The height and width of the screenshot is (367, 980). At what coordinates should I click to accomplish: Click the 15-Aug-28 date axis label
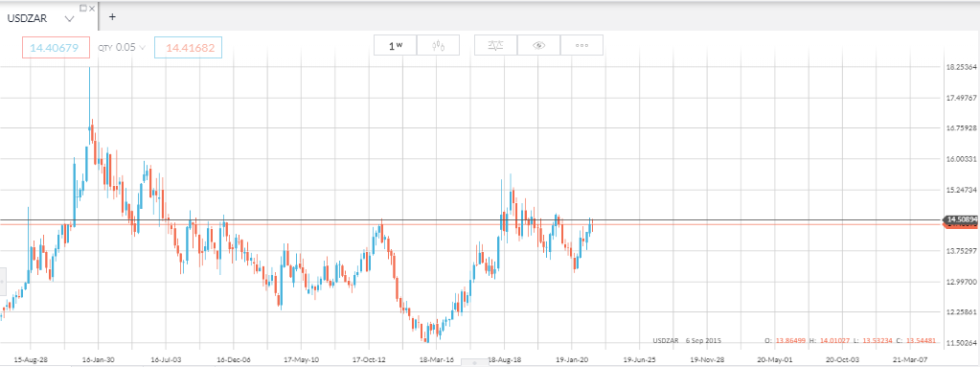[30, 359]
